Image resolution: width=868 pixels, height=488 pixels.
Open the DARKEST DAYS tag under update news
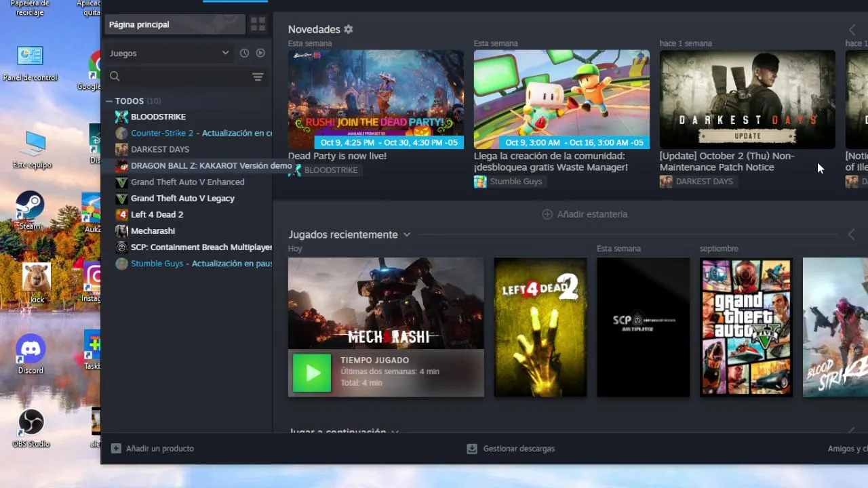pos(697,182)
